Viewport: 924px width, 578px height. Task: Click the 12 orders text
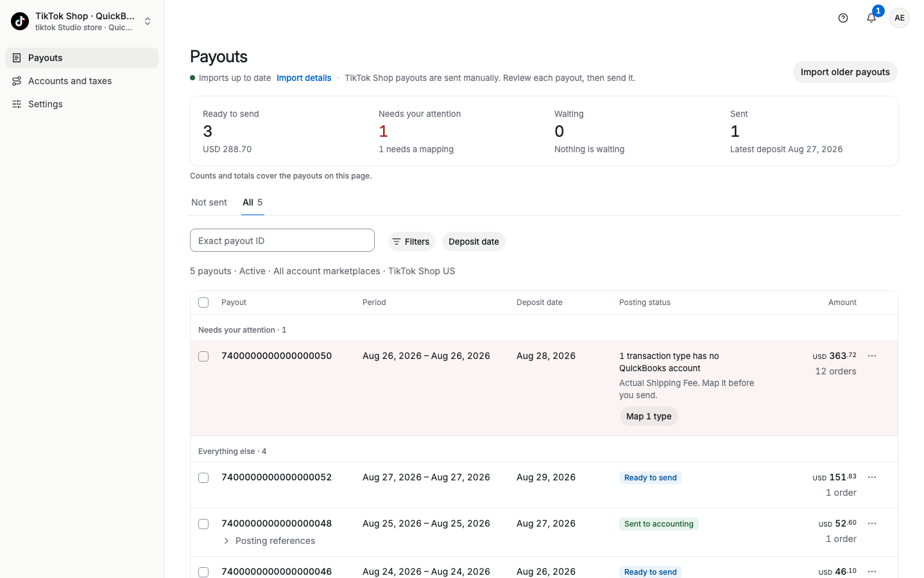click(x=835, y=371)
